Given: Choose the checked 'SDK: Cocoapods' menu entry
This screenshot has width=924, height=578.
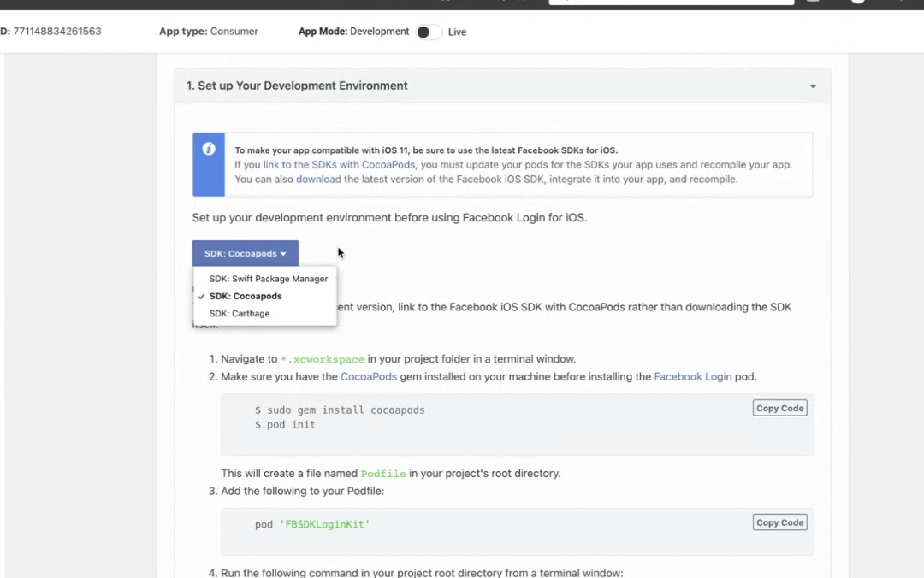Looking at the screenshot, I should (x=246, y=297).
